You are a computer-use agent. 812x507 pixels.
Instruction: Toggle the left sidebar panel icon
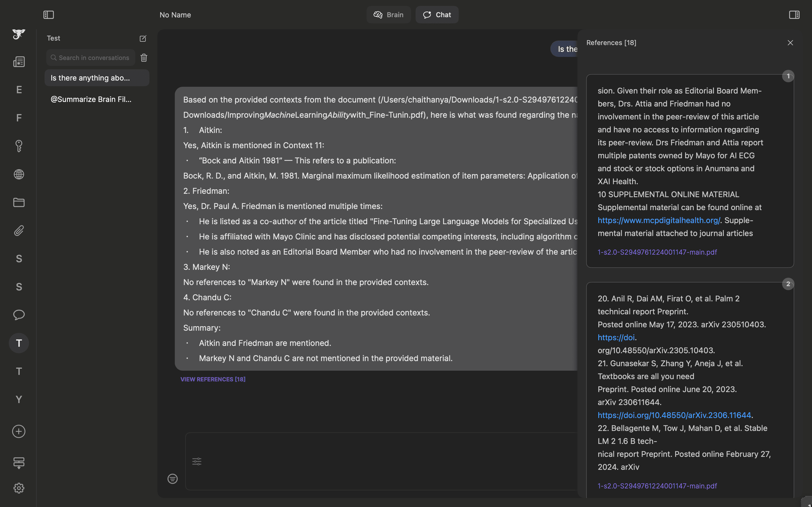pos(49,15)
